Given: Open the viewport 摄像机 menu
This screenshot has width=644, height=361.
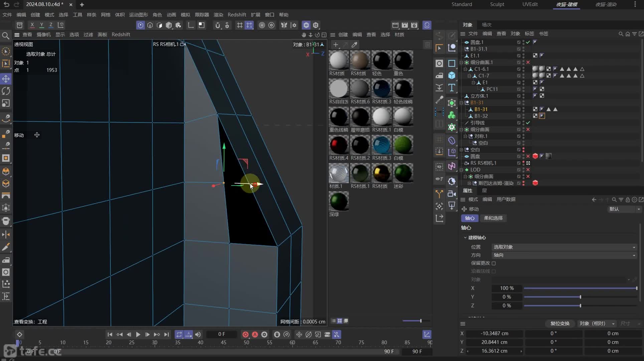Looking at the screenshot, I should [x=44, y=34].
